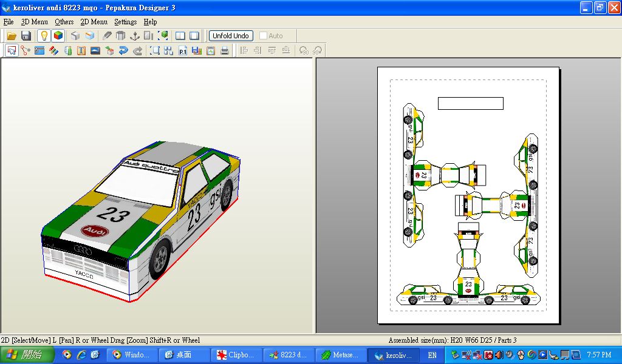Toggle the colored cube texture display
The width and height of the screenshot is (622, 364).
tap(58, 36)
